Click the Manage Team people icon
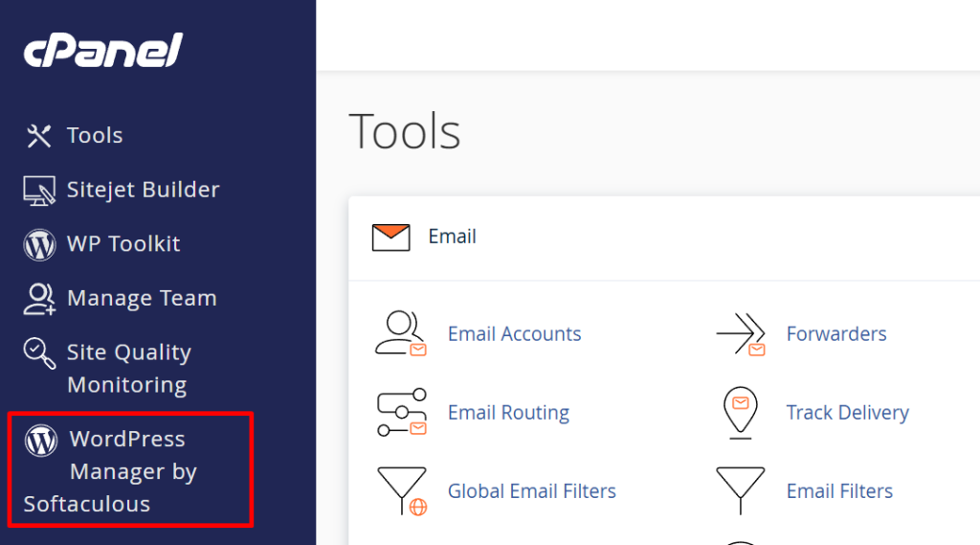 [x=39, y=299]
